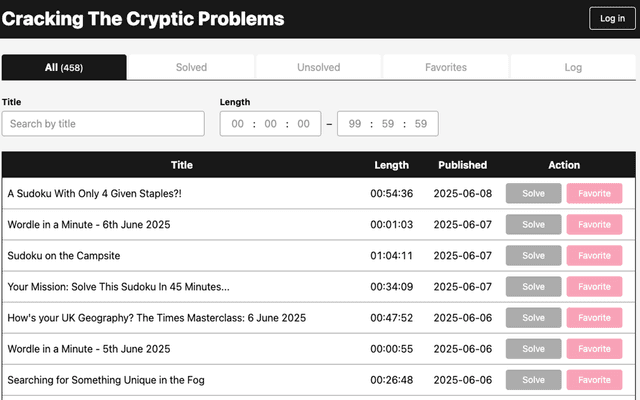Click the Length column header
640x400 pixels.
click(x=392, y=165)
